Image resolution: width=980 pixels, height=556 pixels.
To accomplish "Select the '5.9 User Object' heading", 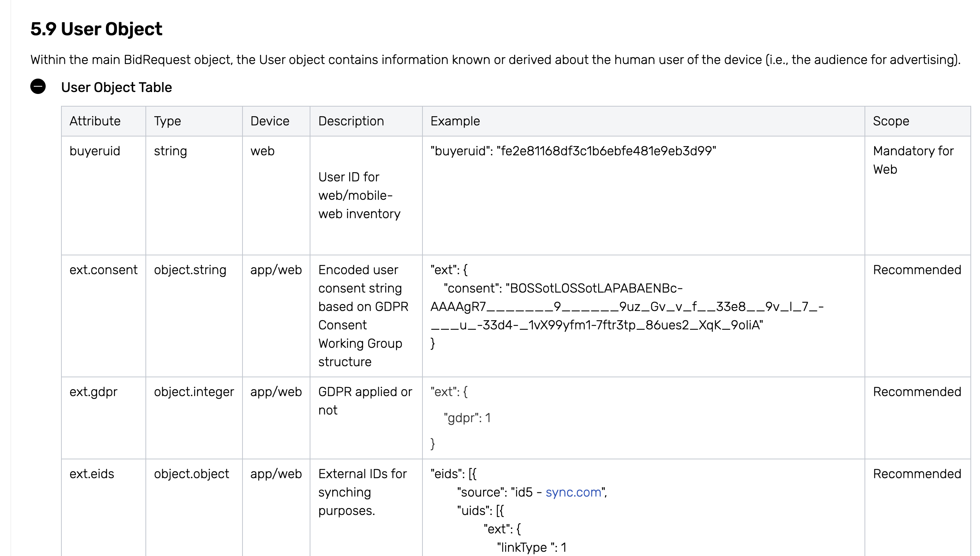I will (96, 29).
